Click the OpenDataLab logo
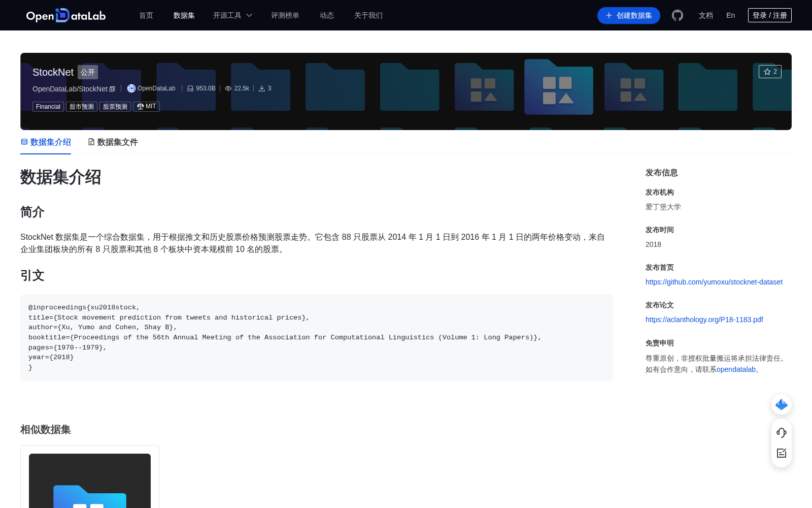The width and height of the screenshot is (812, 508). click(x=66, y=15)
